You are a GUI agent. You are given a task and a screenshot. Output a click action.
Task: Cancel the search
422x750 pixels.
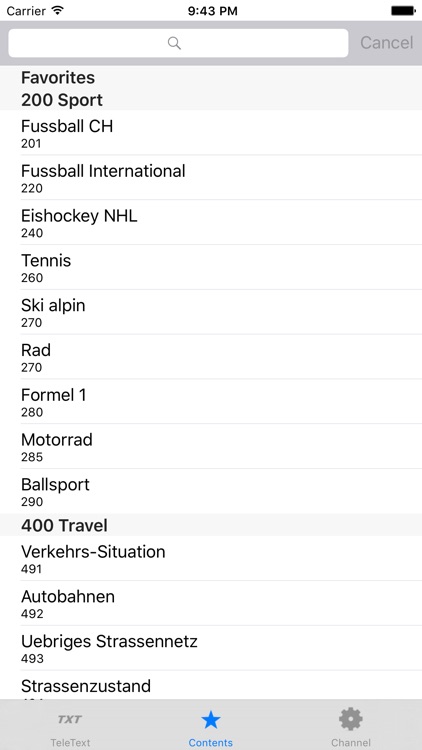(387, 43)
